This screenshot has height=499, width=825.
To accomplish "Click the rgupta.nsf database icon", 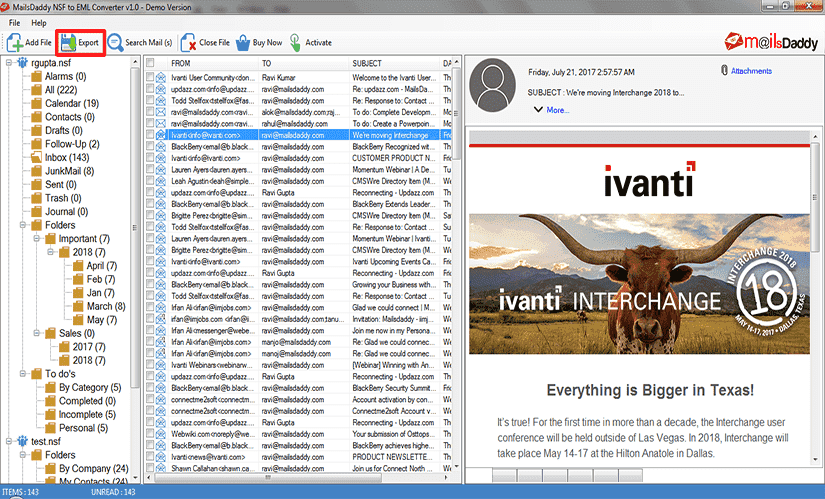I will pyautogui.click(x=22, y=63).
